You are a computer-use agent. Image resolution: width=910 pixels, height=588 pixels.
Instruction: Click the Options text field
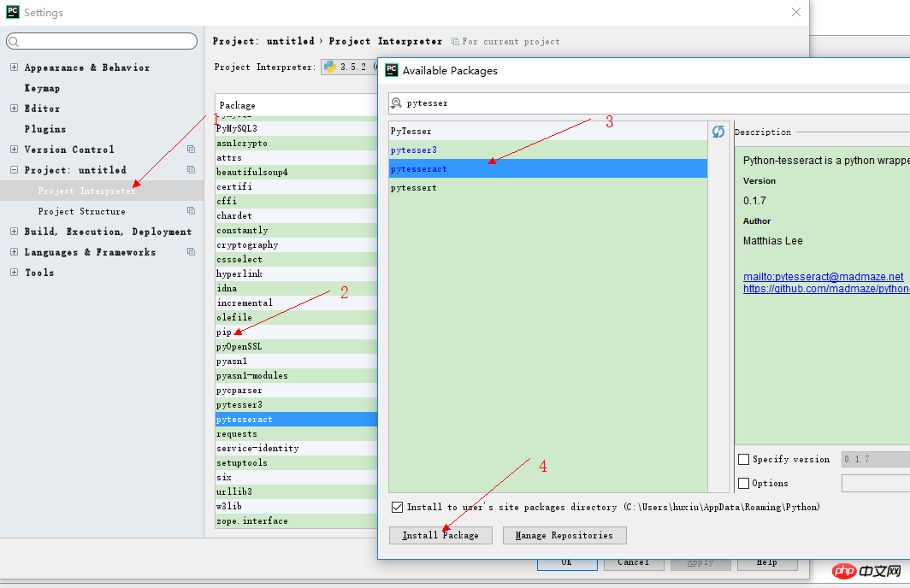click(x=876, y=483)
